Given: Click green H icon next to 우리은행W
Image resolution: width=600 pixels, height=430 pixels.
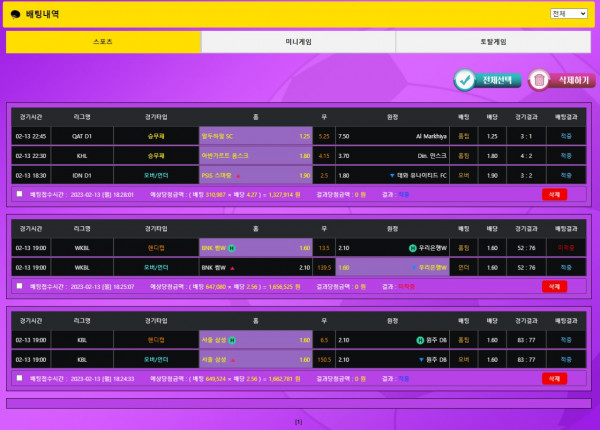Looking at the screenshot, I should point(412,248).
